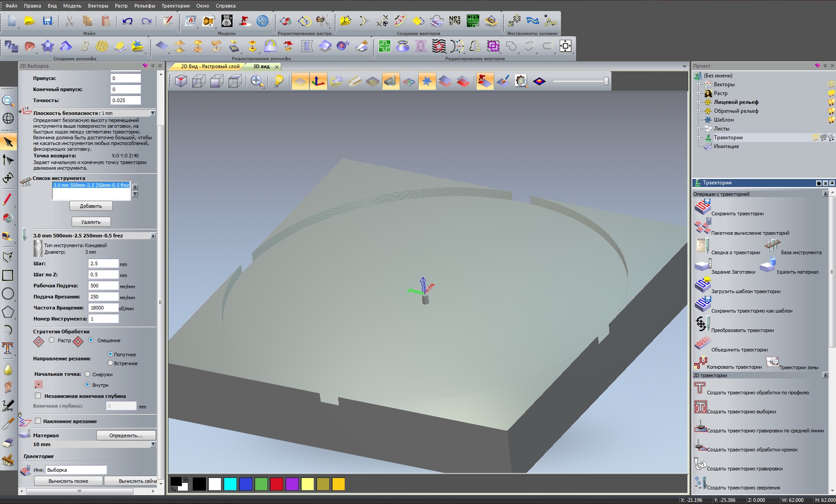Open a file with the folder icon
Viewport: 836px width, 504px height.
[29, 21]
